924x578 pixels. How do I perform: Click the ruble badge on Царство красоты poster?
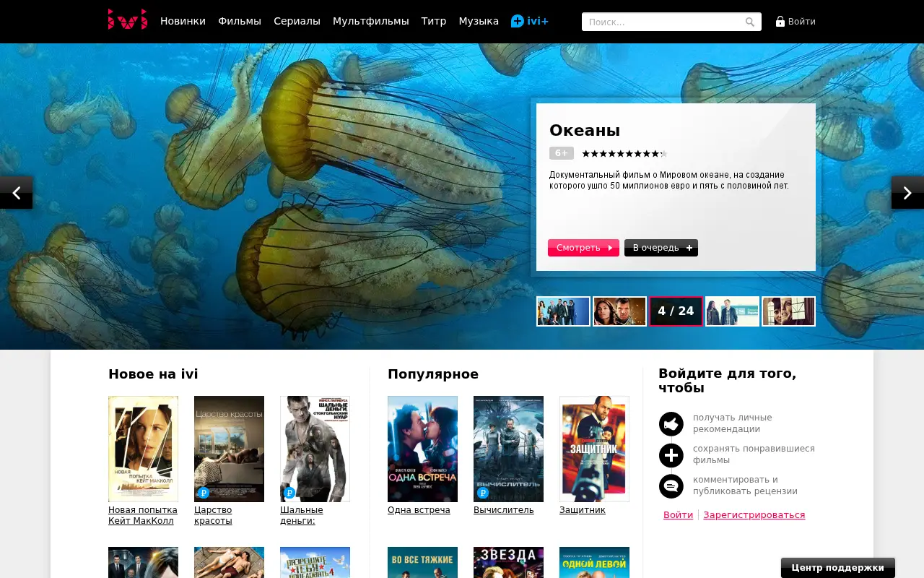point(204,493)
